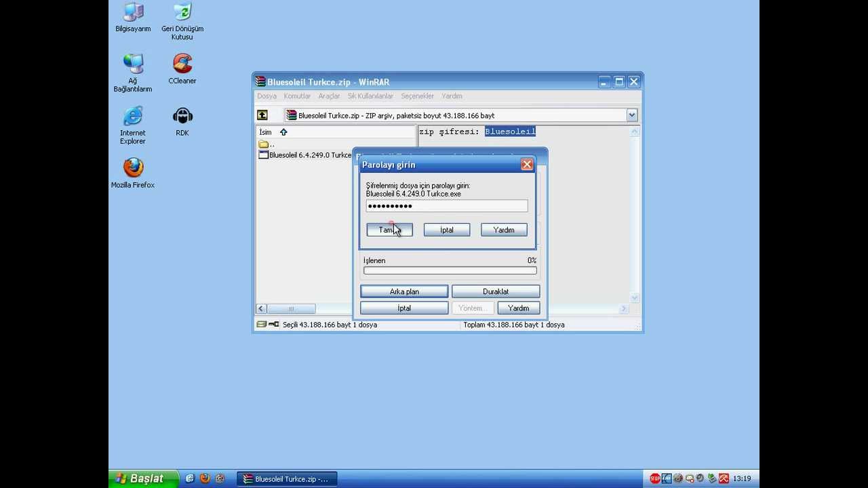Click Firefox quick launch icon in taskbar
868x488 pixels.
coord(205,479)
